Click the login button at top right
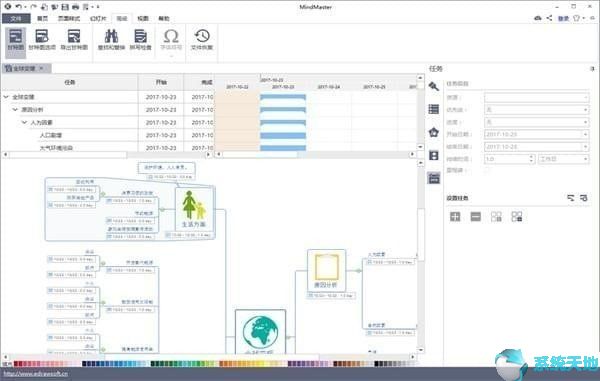The height and width of the screenshot is (381, 600). [x=563, y=18]
